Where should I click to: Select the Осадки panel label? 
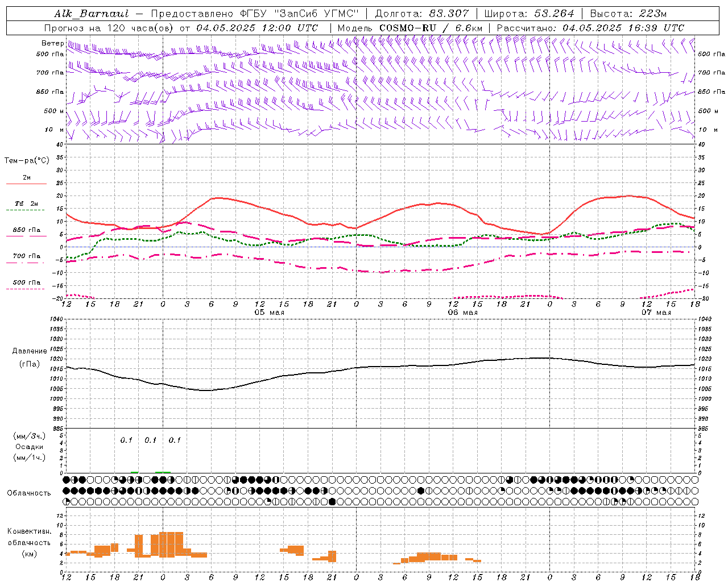tap(30, 447)
